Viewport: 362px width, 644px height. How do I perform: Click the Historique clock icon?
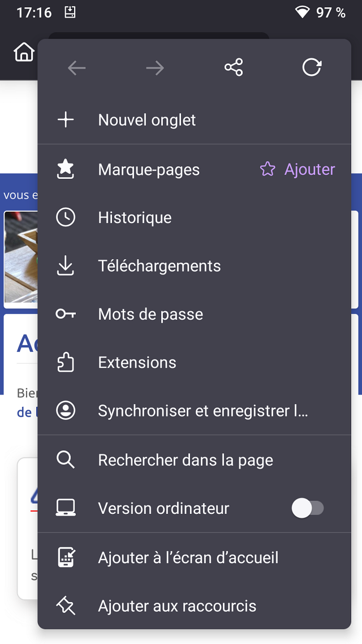tap(66, 217)
